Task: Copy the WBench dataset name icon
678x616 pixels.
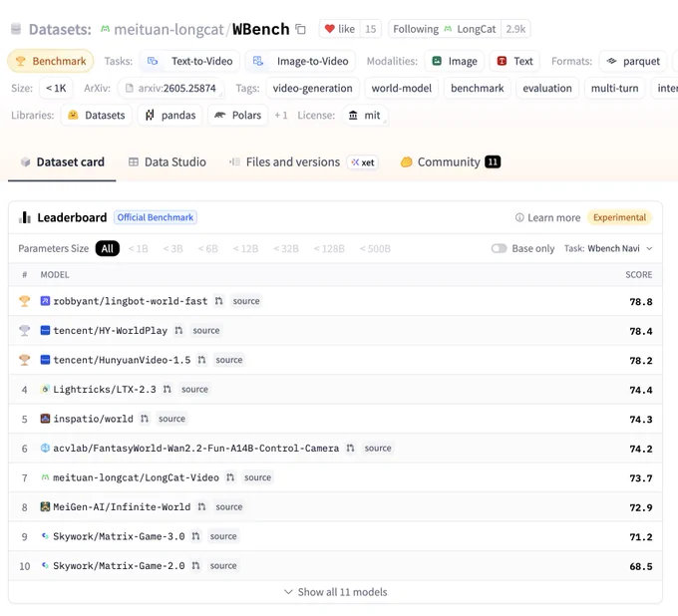Action: [x=300, y=29]
